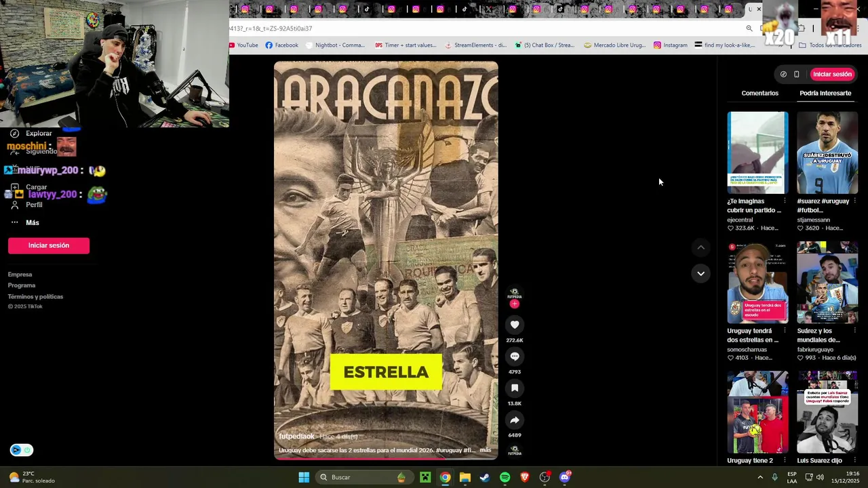Open volume control in system tray
The height and width of the screenshot is (488, 868).
tap(820, 477)
